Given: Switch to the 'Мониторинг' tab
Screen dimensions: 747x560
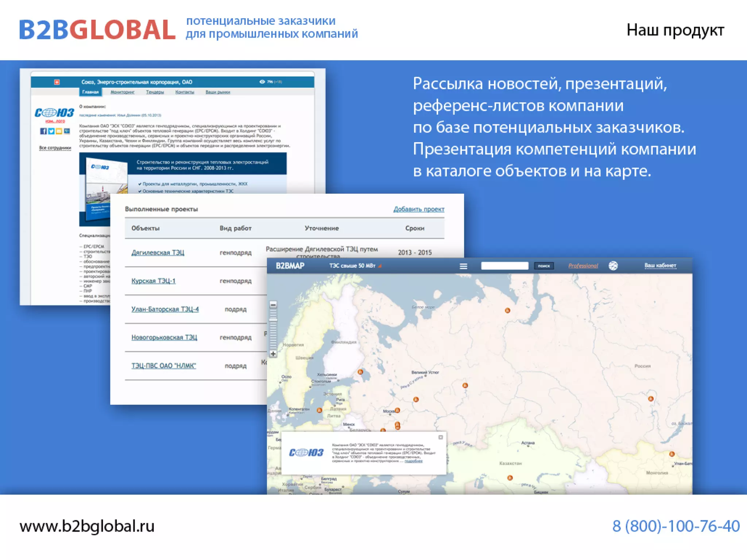Looking at the screenshot, I should pos(122,92).
